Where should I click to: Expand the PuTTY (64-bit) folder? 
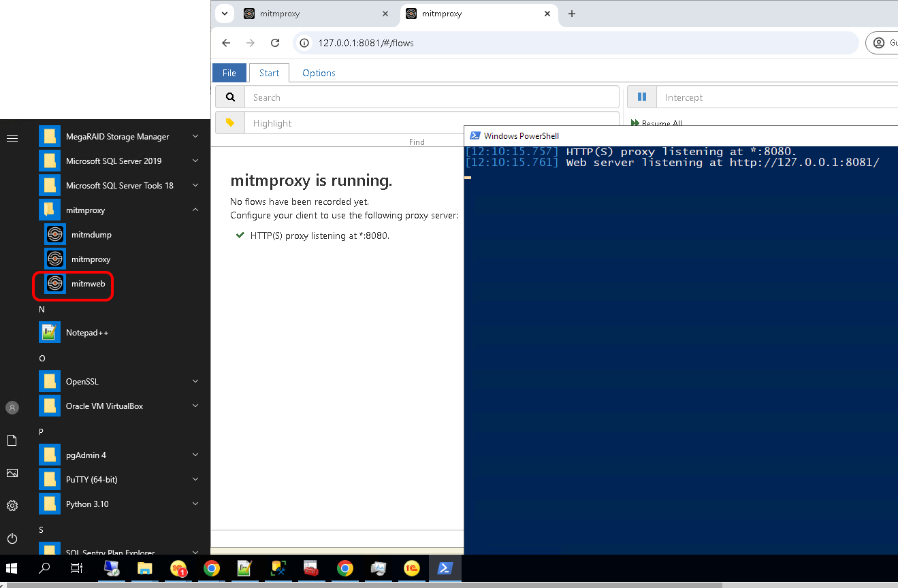coord(195,480)
